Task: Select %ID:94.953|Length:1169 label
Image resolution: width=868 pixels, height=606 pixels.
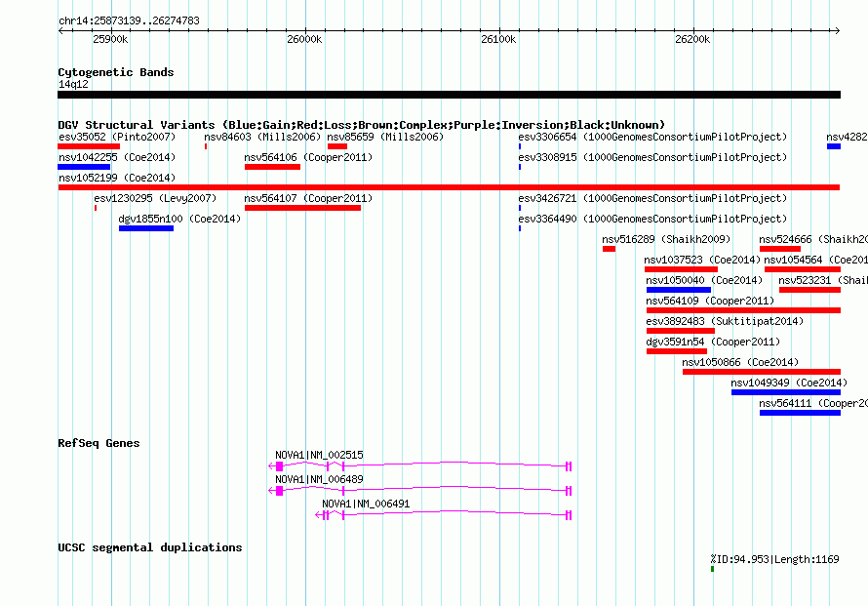Action: 775,559
